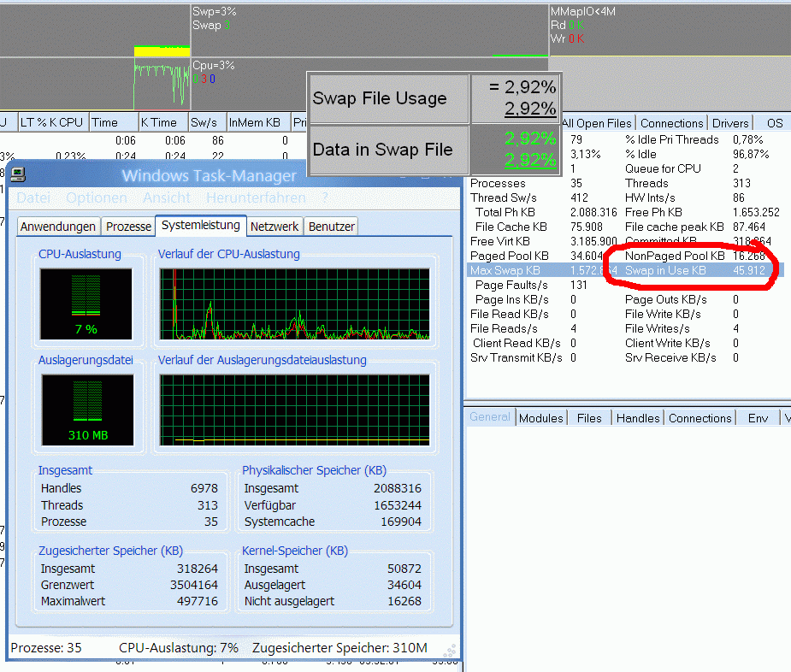Sort by Sw/s column header
Image resolution: width=791 pixels, height=672 pixels.
pos(207,122)
